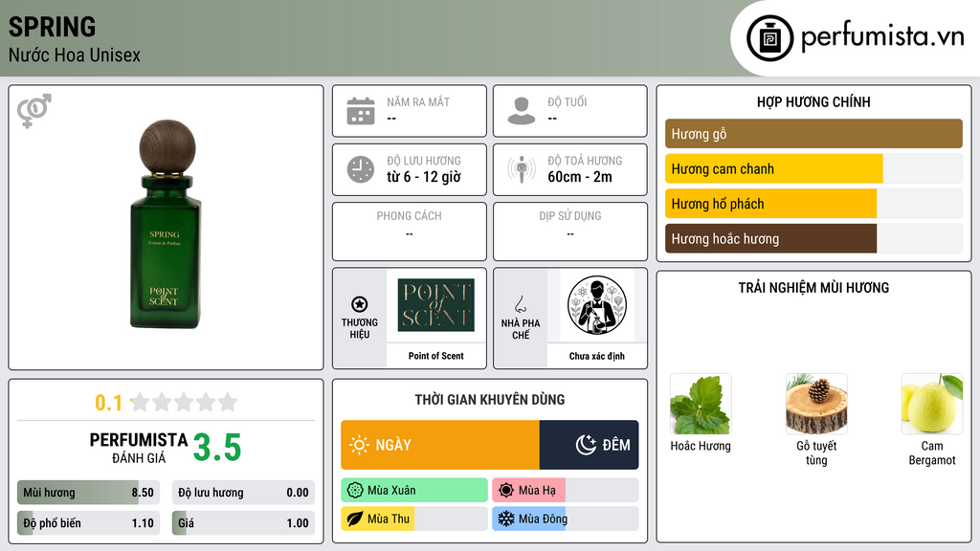
Task: Open the Spring perfume bottle image
Action: (166, 224)
